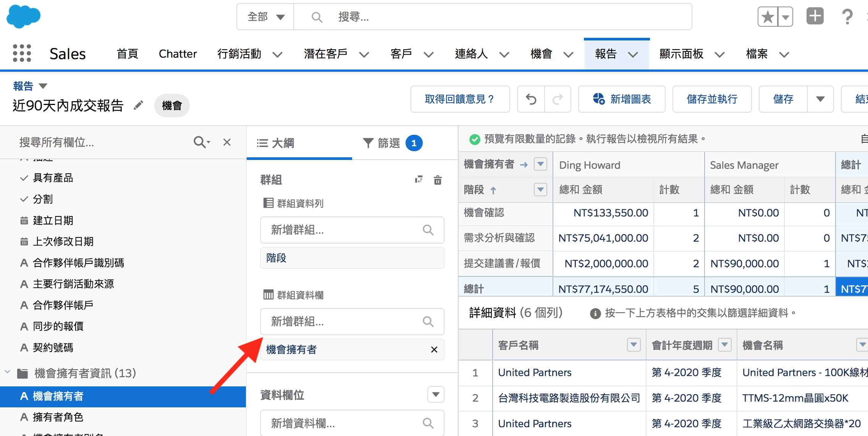The width and height of the screenshot is (868, 436).
Task: Click the 取得回饋意見？ button
Action: (460, 99)
